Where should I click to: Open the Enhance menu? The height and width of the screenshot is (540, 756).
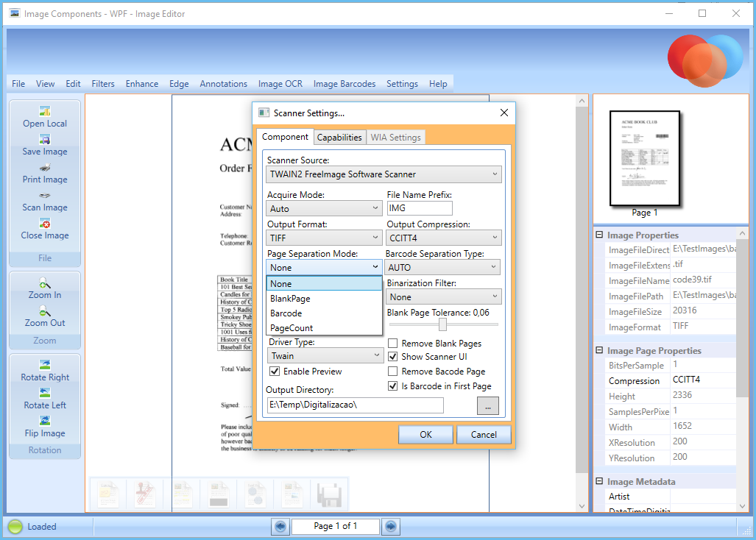click(x=142, y=84)
